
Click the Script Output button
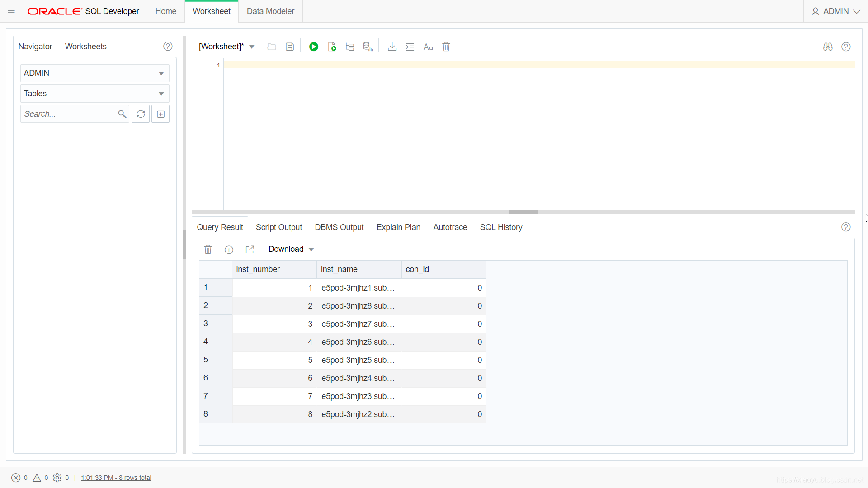278,227
